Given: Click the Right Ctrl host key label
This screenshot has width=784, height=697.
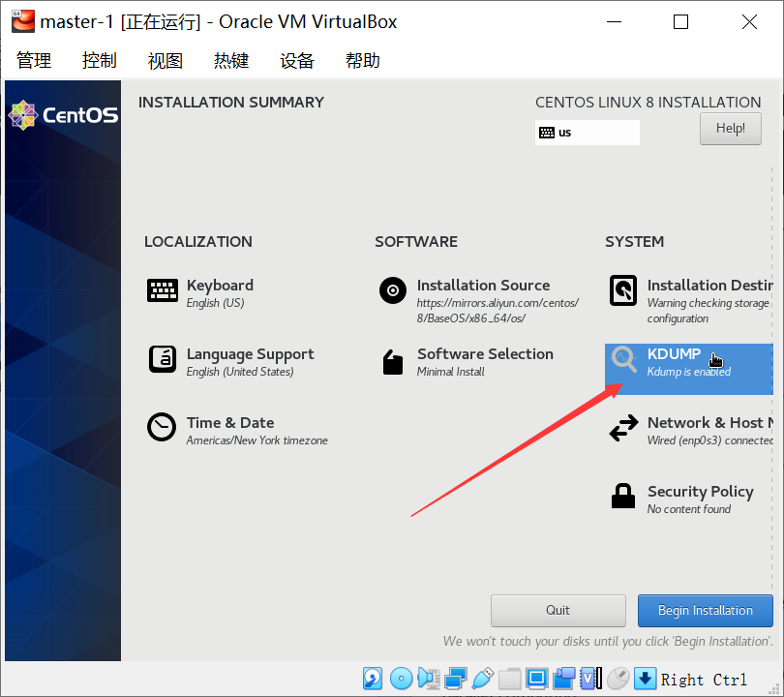Looking at the screenshot, I should coord(704,680).
